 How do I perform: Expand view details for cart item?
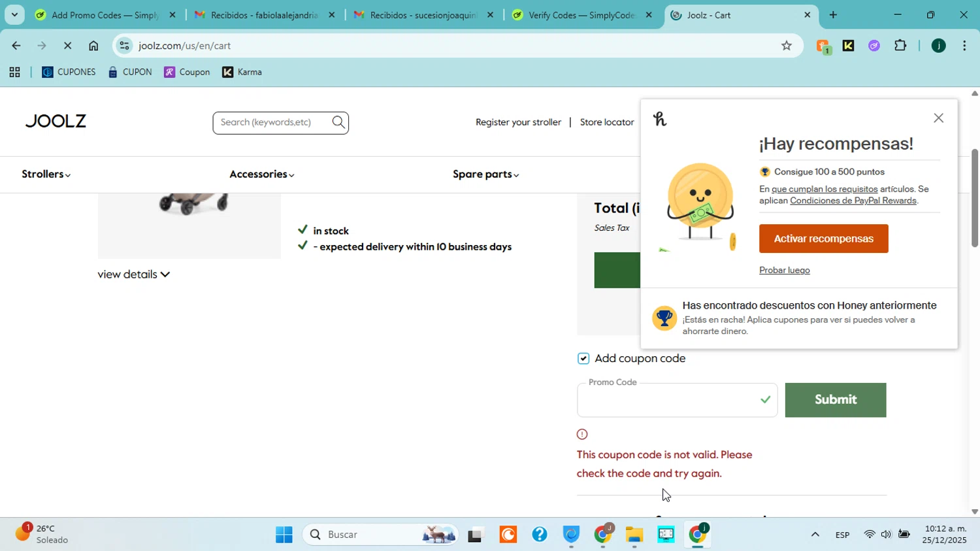point(134,275)
